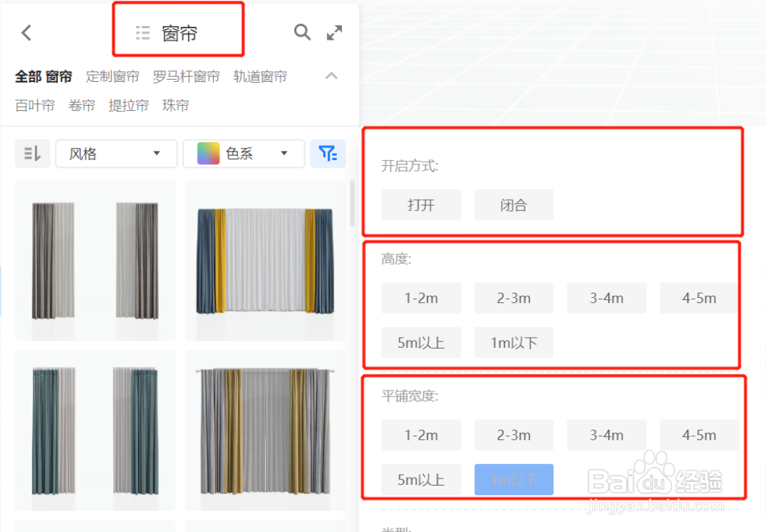Choose 5m以上 under 平铺宽度

point(421,480)
